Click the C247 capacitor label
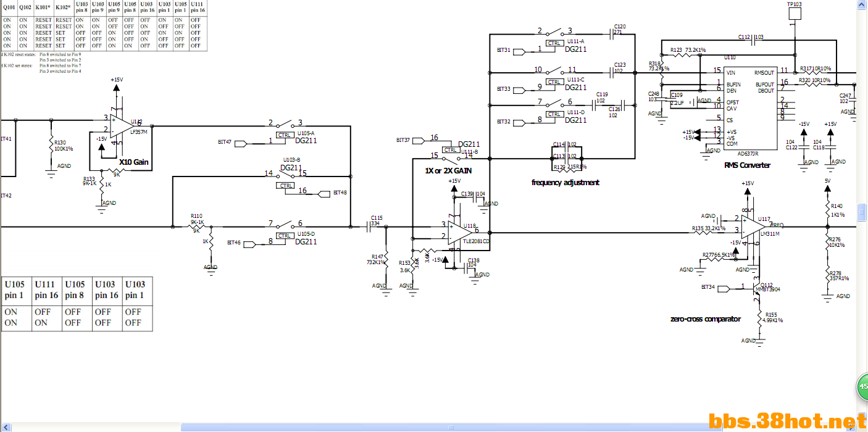Viewport: 868px width, 432px height. click(x=845, y=95)
